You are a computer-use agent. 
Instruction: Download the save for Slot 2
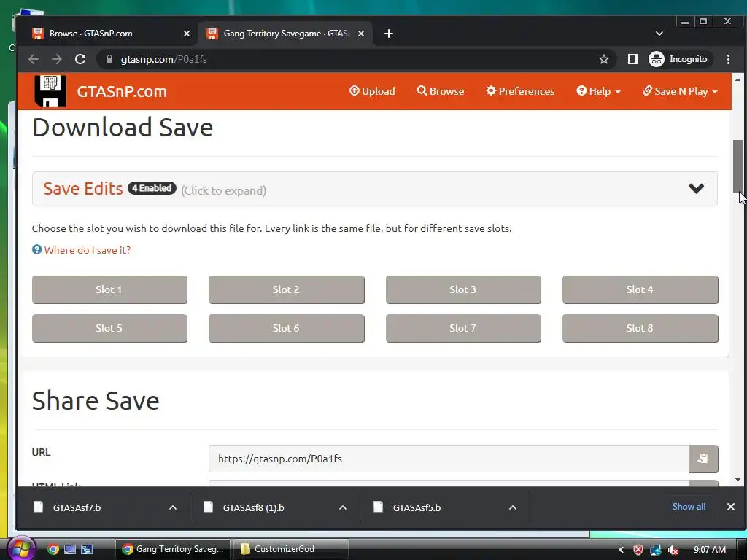(286, 289)
